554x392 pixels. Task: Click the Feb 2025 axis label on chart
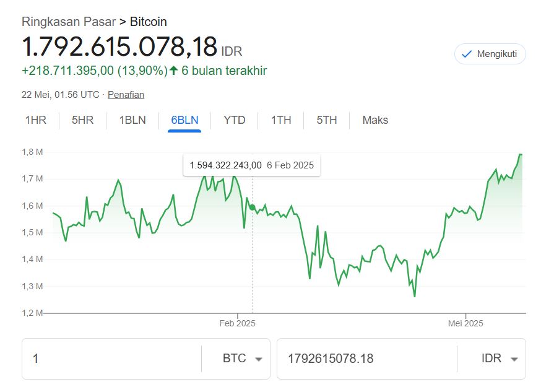[238, 323]
